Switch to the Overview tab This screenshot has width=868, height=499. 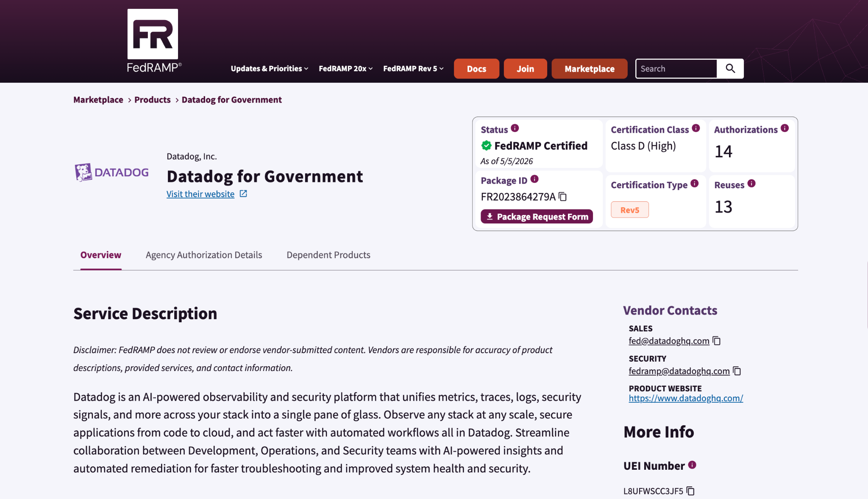tap(101, 255)
